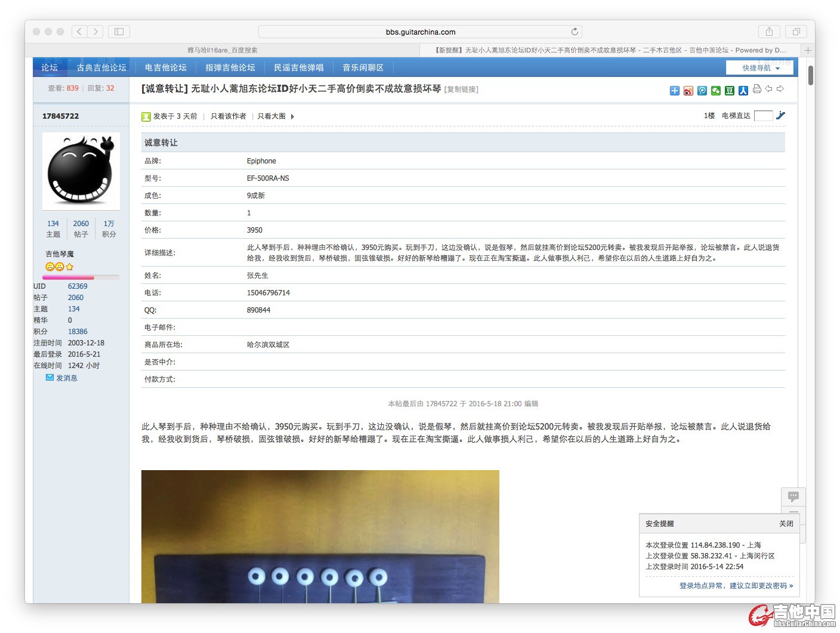840x633 pixels.
Task: Click the floating reply speech-bubble icon
Action: pos(793,496)
